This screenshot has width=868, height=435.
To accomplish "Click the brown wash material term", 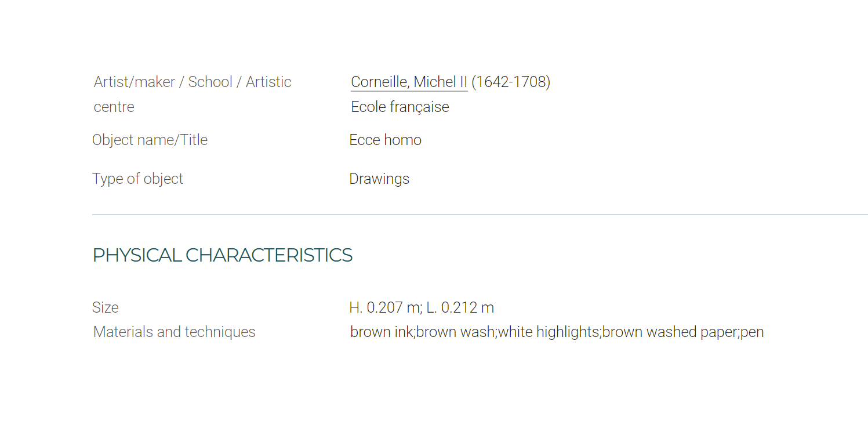I will coord(455,332).
